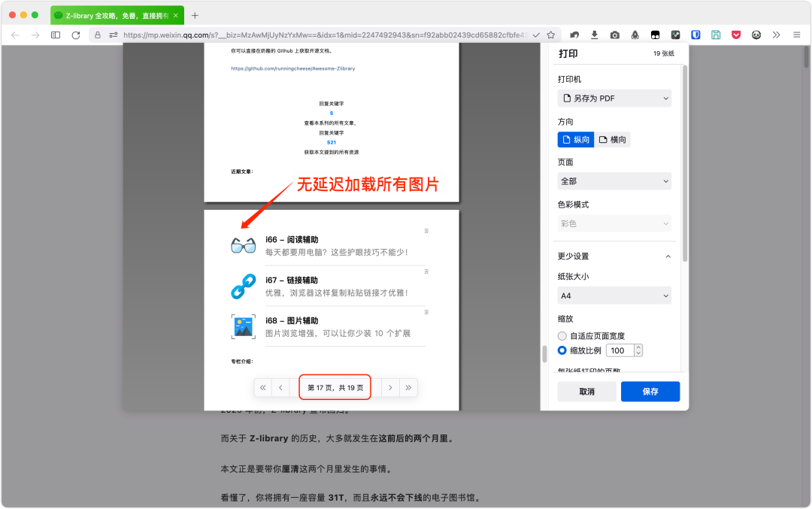Toggle the sidebar panel icon
Viewport: 812px width, 509px height.
[x=56, y=35]
